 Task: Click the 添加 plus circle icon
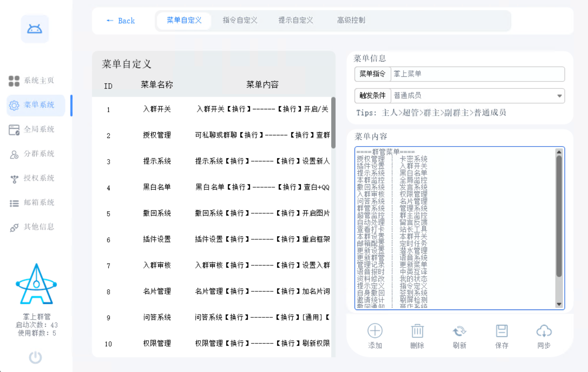click(x=375, y=331)
